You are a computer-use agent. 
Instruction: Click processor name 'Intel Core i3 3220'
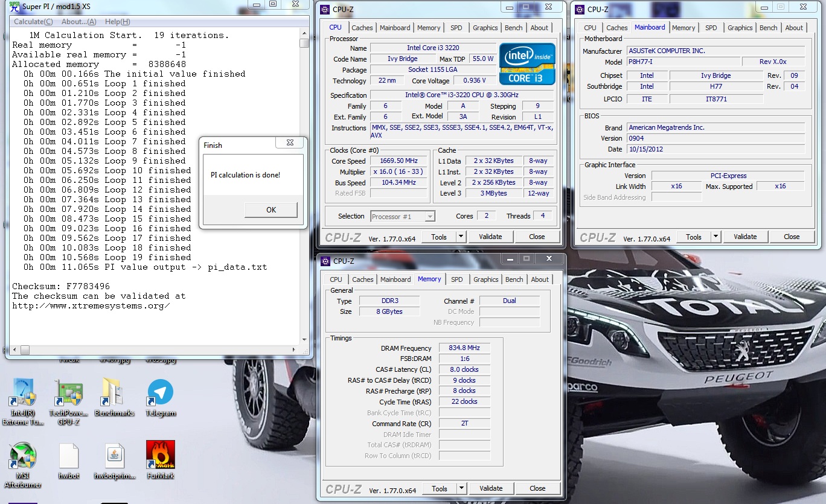pyautogui.click(x=433, y=48)
